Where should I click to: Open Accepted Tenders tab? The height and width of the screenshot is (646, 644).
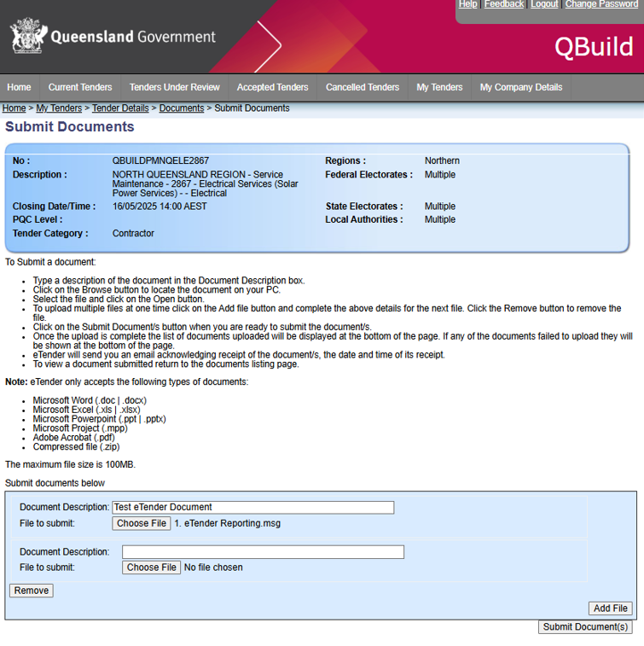click(x=273, y=87)
